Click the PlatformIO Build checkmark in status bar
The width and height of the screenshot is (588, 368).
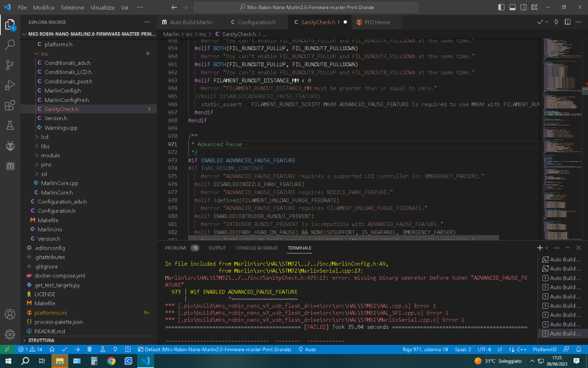click(x=65, y=349)
